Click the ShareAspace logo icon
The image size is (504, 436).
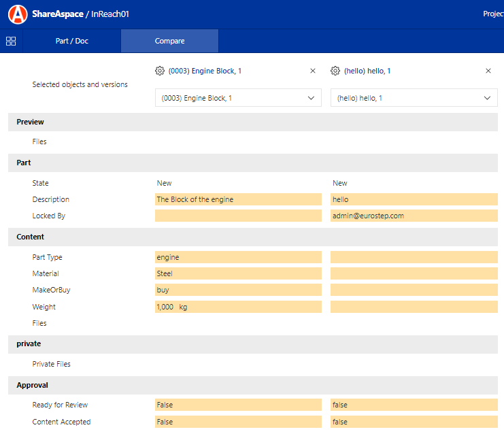[19, 14]
